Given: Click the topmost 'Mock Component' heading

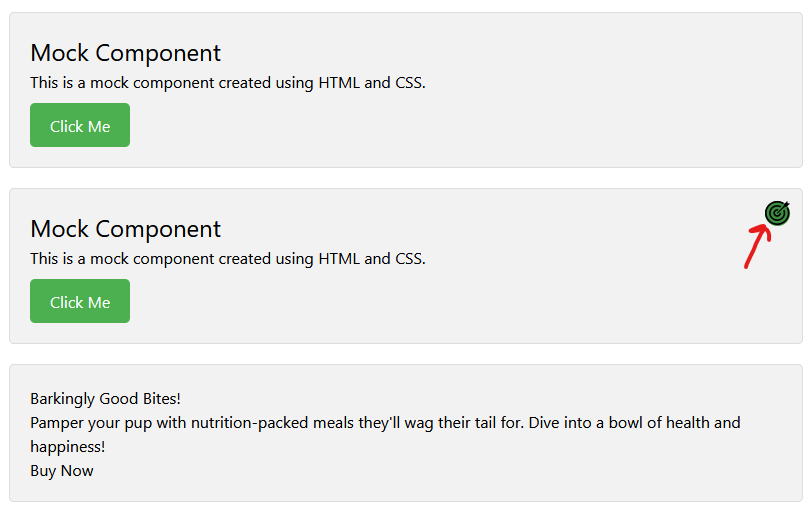Looking at the screenshot, I should tap(125, 53).
